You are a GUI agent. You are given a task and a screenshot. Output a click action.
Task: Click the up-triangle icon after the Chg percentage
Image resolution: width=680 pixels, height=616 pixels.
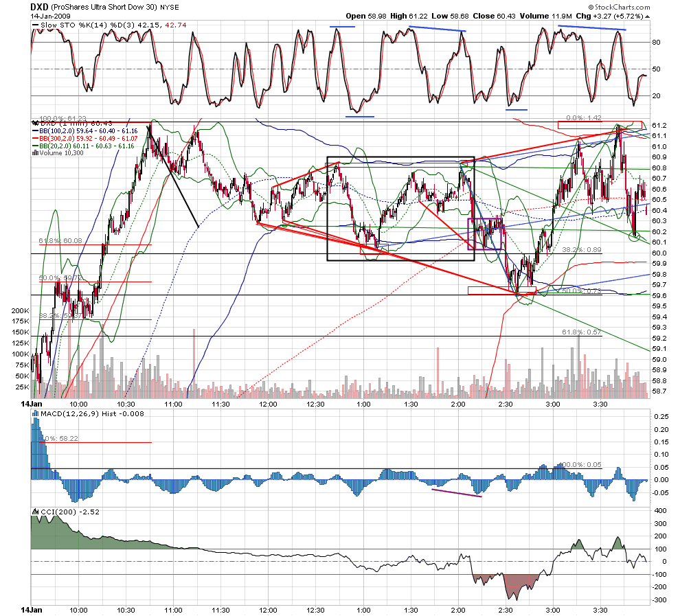(648, 16)
